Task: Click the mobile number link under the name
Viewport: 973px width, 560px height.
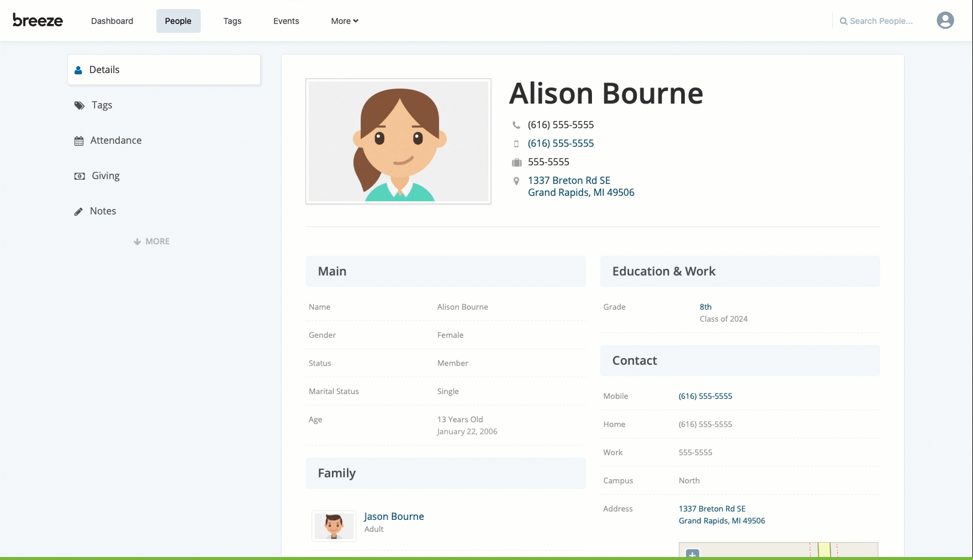Action: coord(561,143)
